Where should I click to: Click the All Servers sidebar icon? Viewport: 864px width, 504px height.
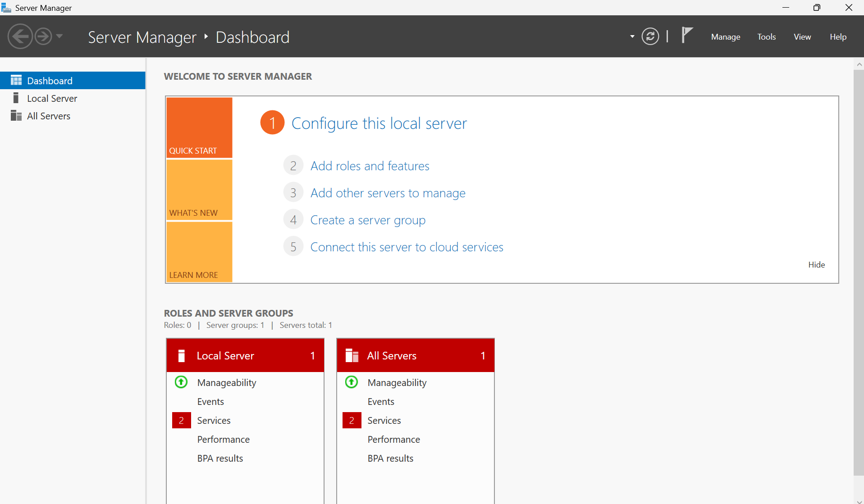click(16, 116)
